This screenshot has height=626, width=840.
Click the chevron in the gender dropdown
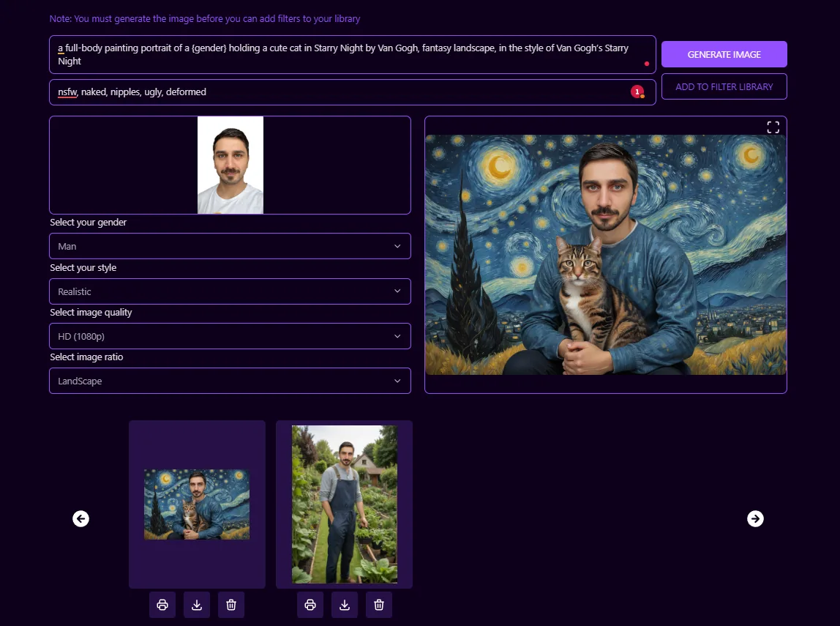[397, 246]
